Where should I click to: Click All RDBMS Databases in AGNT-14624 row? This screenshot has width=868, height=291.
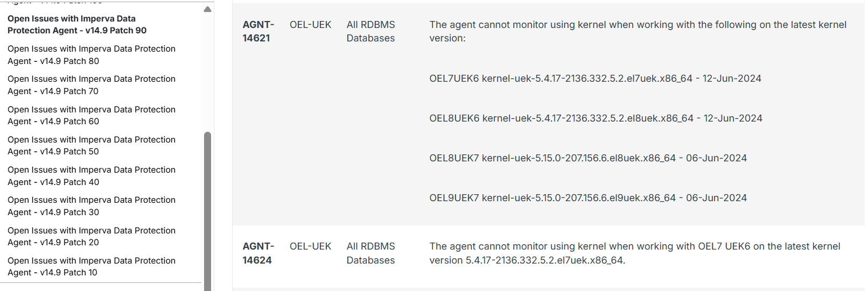pyautogui.click(x=370, y=253)
